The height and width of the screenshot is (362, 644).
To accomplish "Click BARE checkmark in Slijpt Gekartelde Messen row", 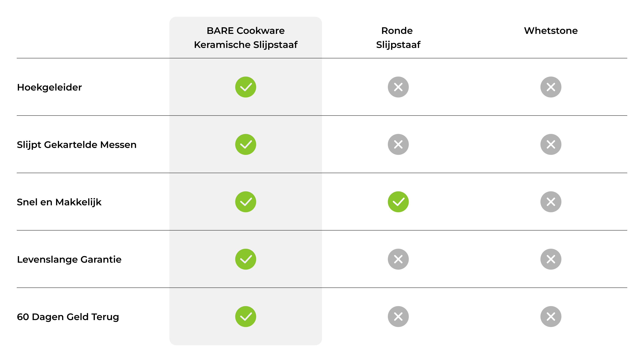I will pos(246,144).
